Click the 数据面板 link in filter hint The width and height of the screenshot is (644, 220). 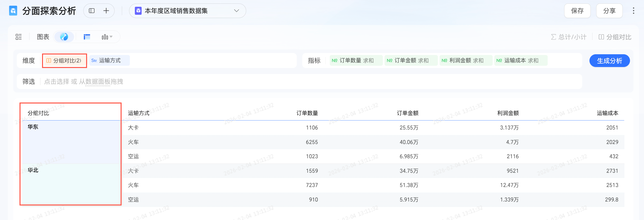(98, 81)
